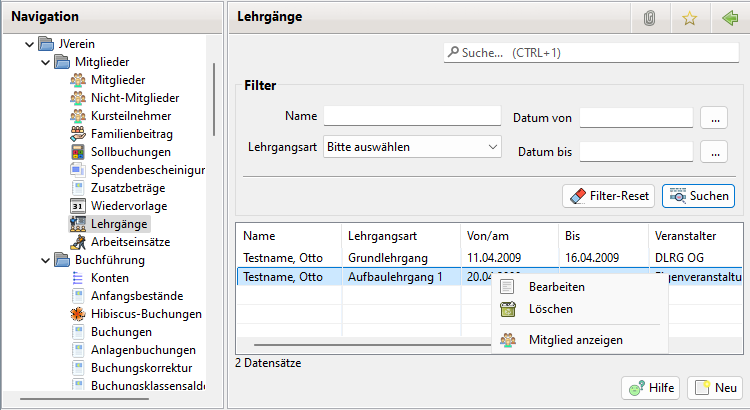The width and height of the screenshot is (750, 410).
Task: Collapse the JVerein root node
Action: pos(28,44)
